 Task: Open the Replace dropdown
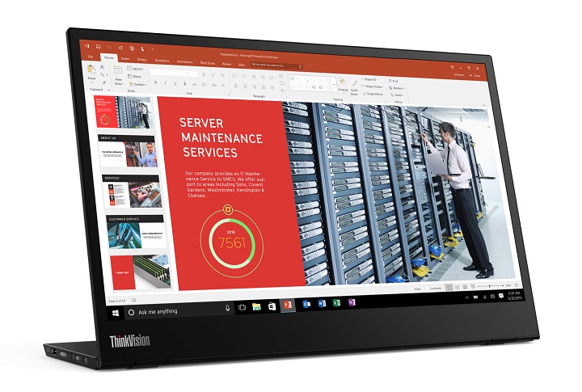point(397,88)
